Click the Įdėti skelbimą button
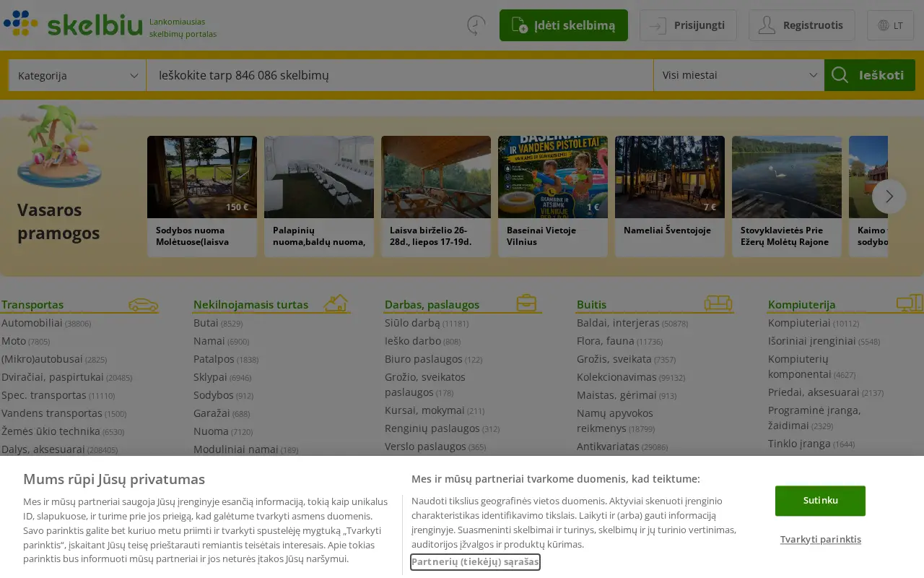 click(x=564, y=25)
